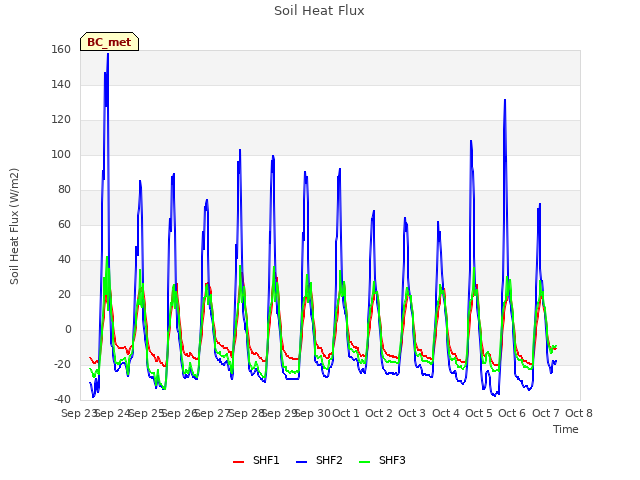
Task: Click the Soil Heat Flux (W/m2) axis label
Action: [14, 226]
